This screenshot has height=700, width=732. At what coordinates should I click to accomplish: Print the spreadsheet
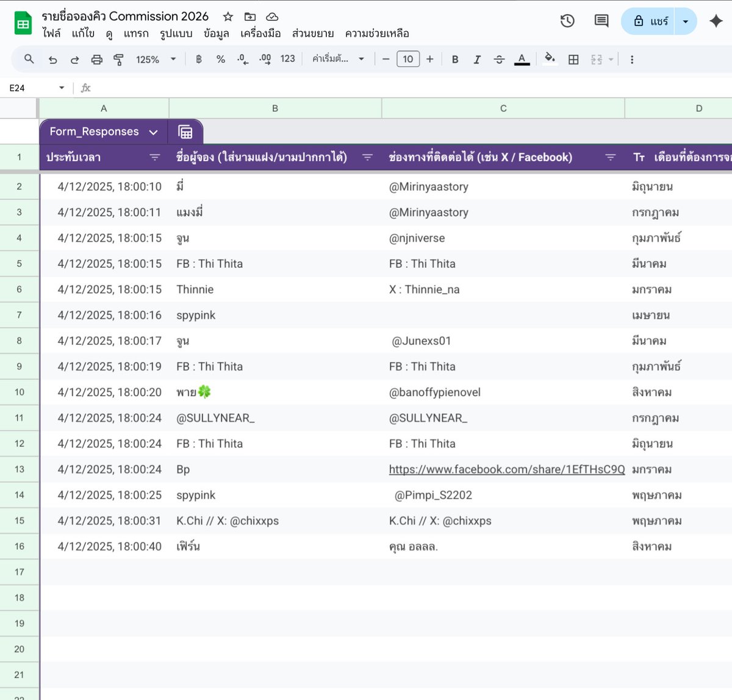click(96, 59)
